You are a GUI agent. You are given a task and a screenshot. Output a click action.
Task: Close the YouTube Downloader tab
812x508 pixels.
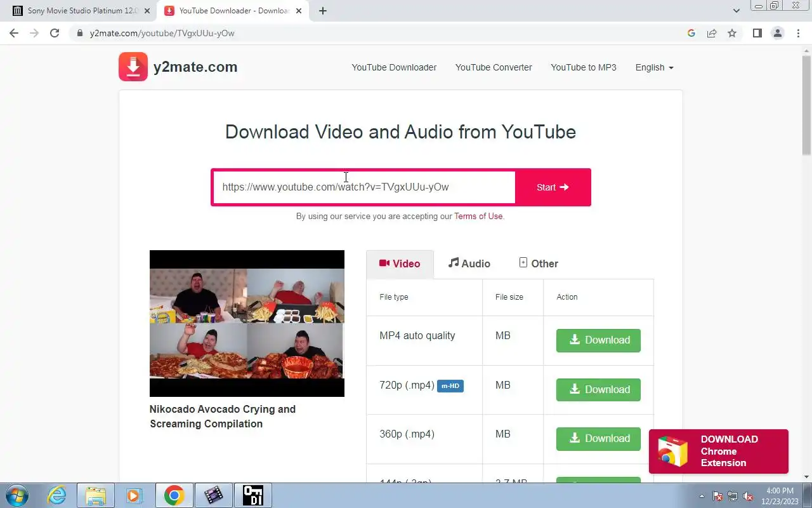[x=299, y=11]
